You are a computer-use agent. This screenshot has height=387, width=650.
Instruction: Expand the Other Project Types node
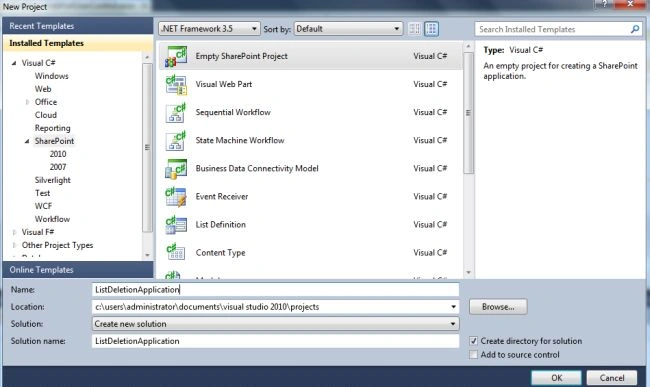(x=14, y=245)
